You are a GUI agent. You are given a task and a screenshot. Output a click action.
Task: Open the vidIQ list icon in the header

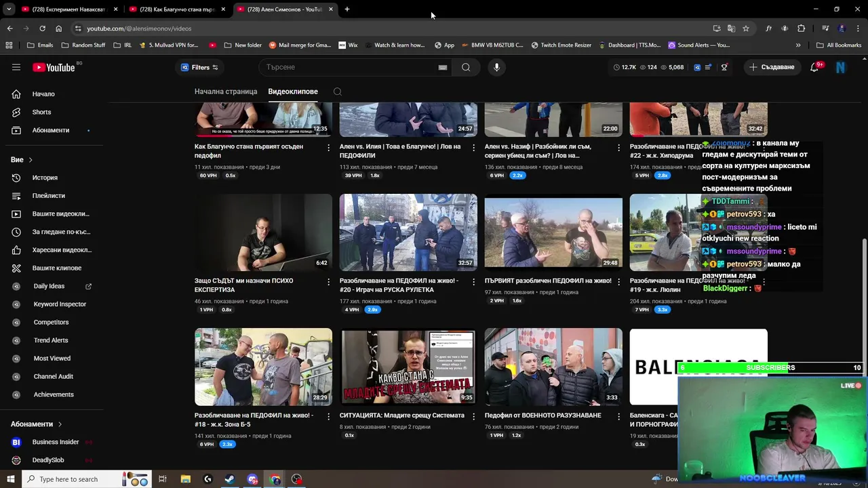point(708,67)
